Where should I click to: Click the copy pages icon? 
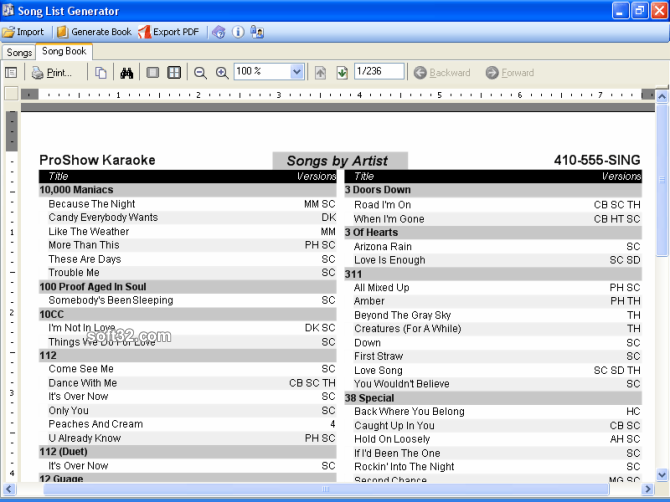pyautogui.click(x=100, y=73)
